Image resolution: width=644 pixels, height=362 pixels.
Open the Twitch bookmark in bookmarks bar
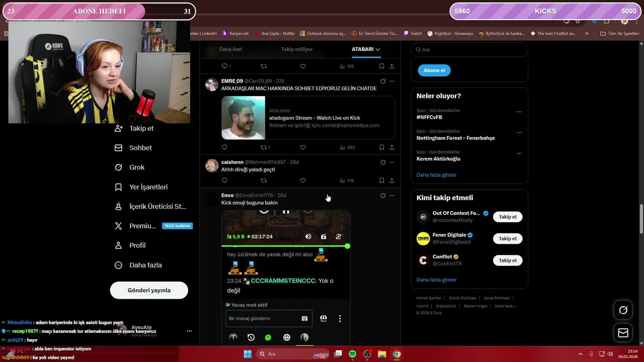point(413,34)
